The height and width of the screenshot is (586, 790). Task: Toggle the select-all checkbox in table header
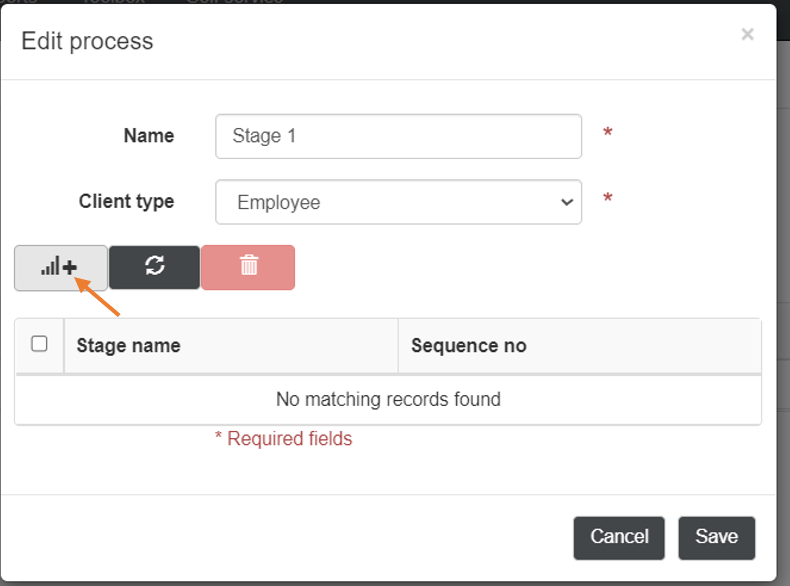39,344
